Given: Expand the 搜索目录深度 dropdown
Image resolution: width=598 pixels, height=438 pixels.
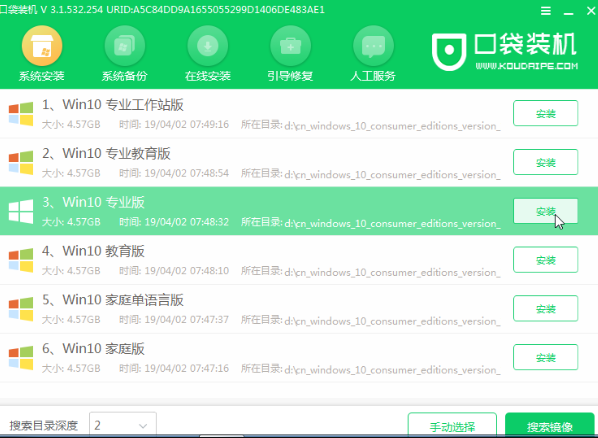Looking at the screenshot, I should [123, 425].
